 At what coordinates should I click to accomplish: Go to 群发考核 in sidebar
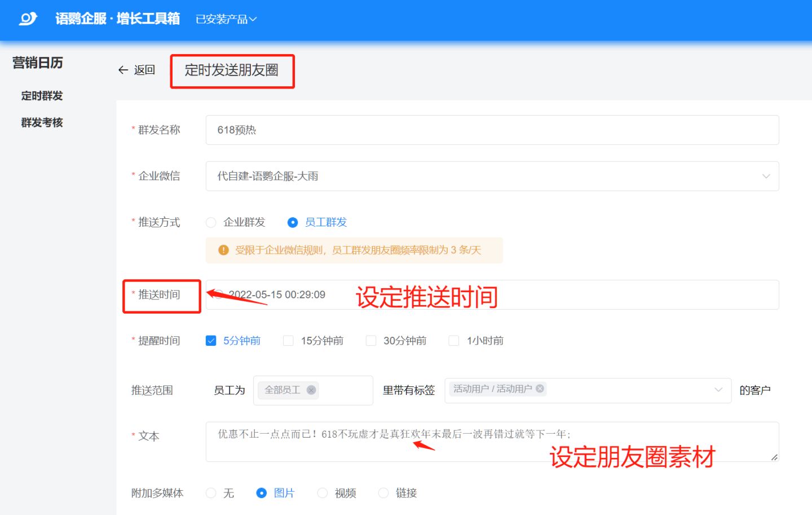tap(42, 122)
